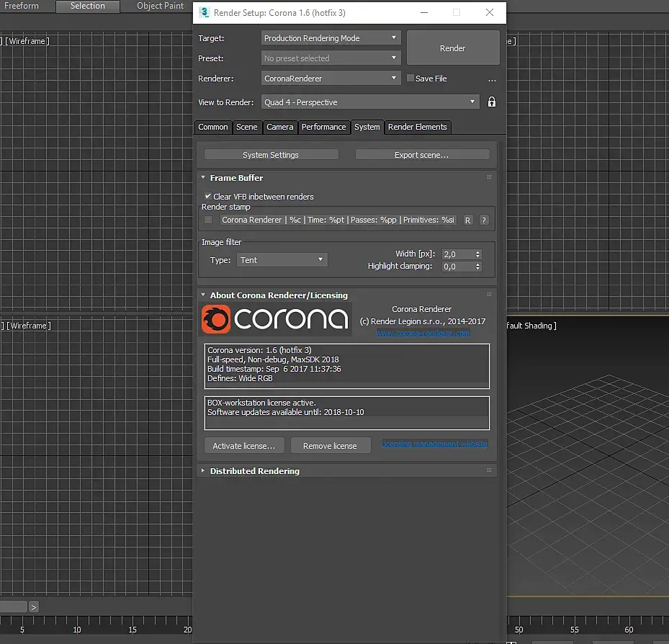Switch to the Scene tab
The height and width of the screenshot is (644, 669).
pyautogui.click(x=246, y=128)
